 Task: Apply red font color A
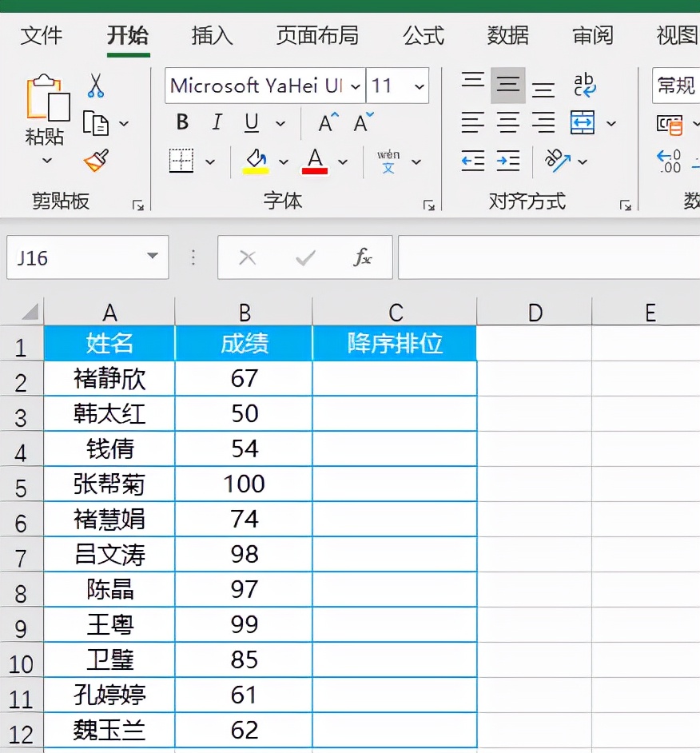(315, 161)
